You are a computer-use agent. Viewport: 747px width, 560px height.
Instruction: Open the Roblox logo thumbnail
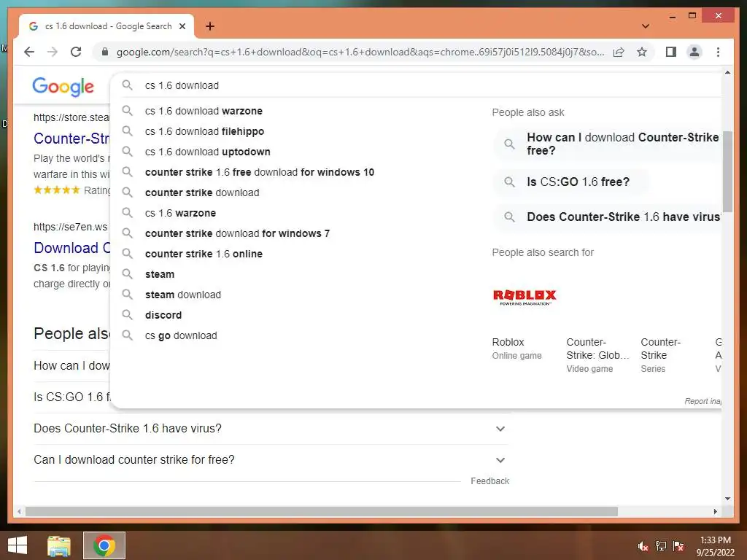pos(525,297)
